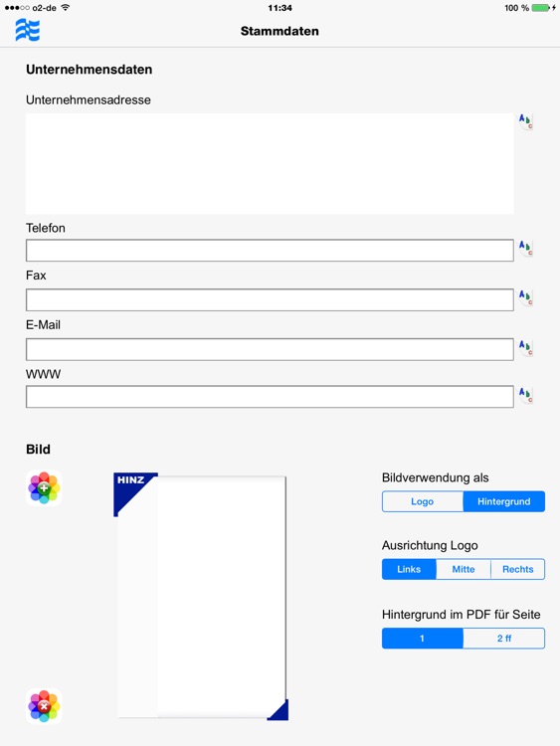Click into the Fax field
The height and width of the screenshot is (746, 560).
tap(270, 299)
